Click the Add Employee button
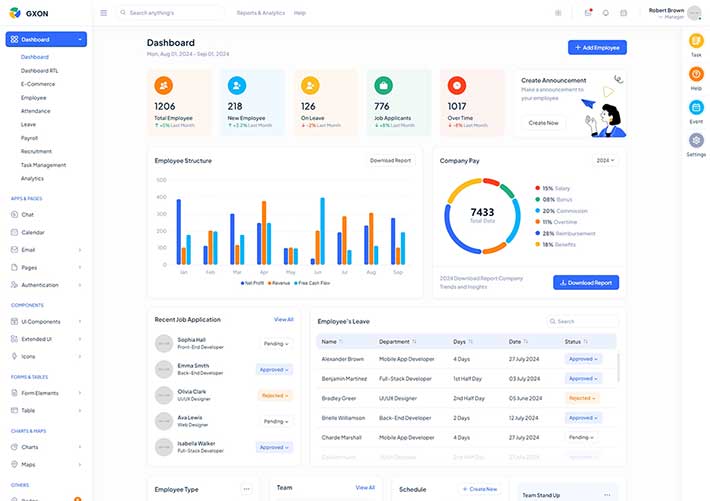Viewport: 710px width, 501px height. (x=597, y=47)
